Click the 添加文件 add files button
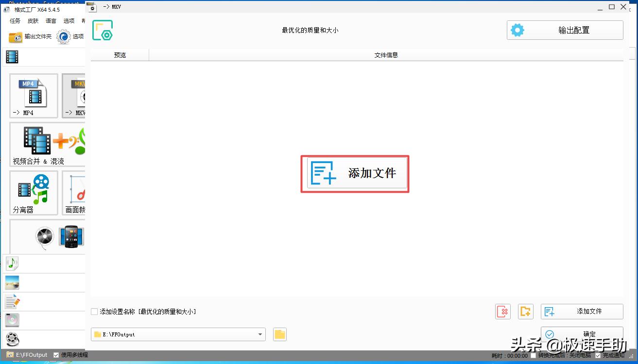 click(x=582, y=312)
